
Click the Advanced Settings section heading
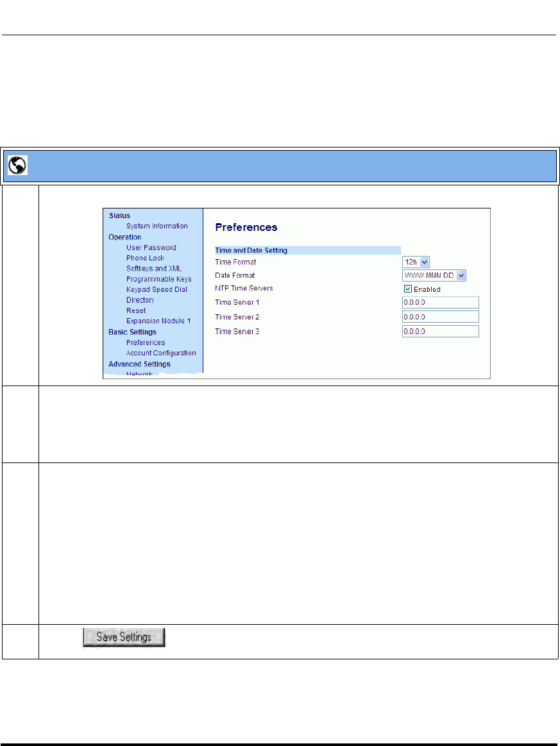139,364
